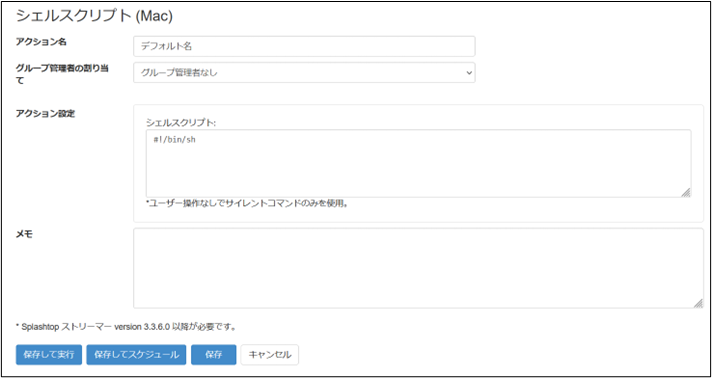This screenshot has width=712, height=378.
Task: Click the アクション名 input field
Action: click(304, 46)
